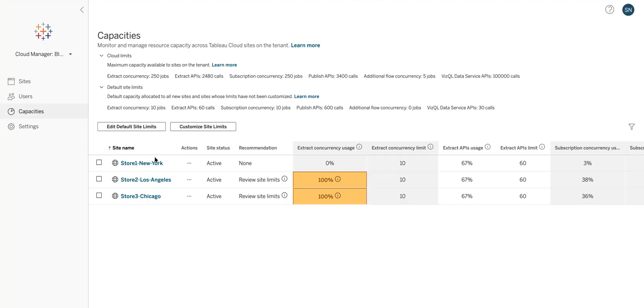Screen dimensions: 644x308
Task: Click 'Review site limits' for Store3-Chicago
Action: (259, 196)
